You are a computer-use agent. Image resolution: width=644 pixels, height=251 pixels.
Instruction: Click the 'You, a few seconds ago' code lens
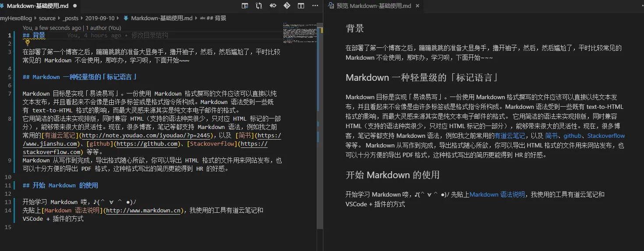[x=52, y=28]
